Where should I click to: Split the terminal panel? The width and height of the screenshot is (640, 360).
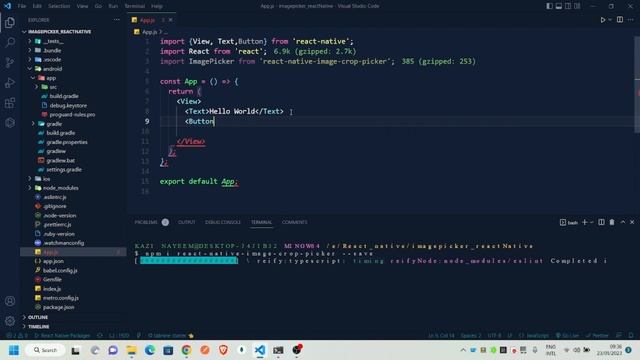click(x=601, y=222)
